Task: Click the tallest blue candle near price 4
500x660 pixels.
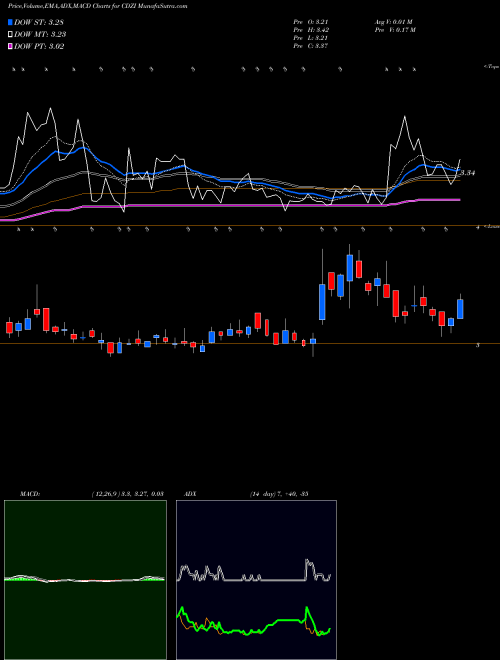Action: pyautogui.click(x=349, y=268)
